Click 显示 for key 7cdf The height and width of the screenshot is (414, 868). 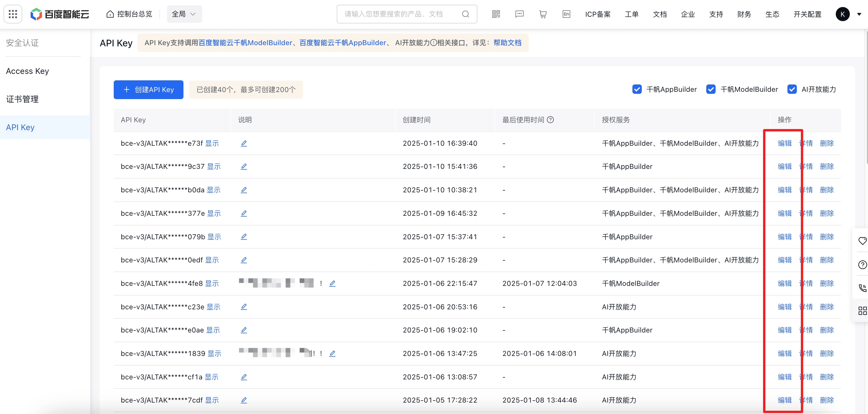pos(212,400)
